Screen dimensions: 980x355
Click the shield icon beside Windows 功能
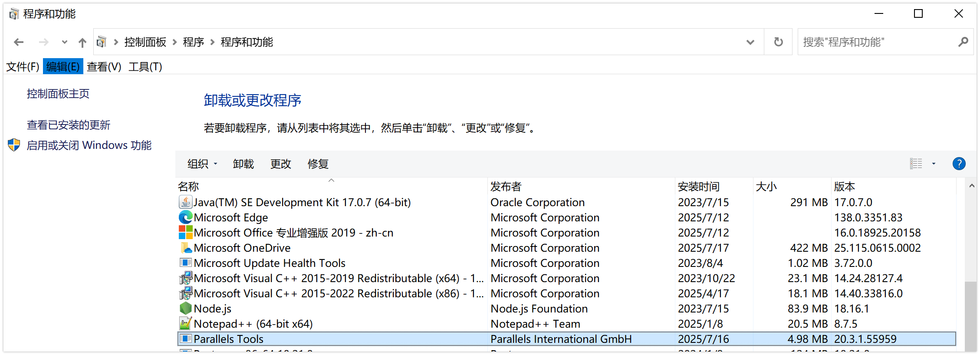pyautogui.click(x=14, y=145)
